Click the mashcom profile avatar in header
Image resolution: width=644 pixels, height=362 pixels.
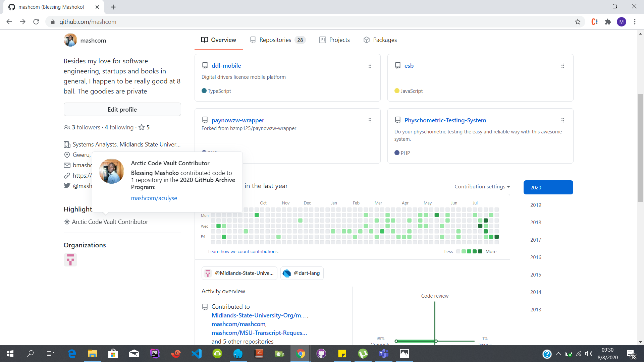coord(70,40)
